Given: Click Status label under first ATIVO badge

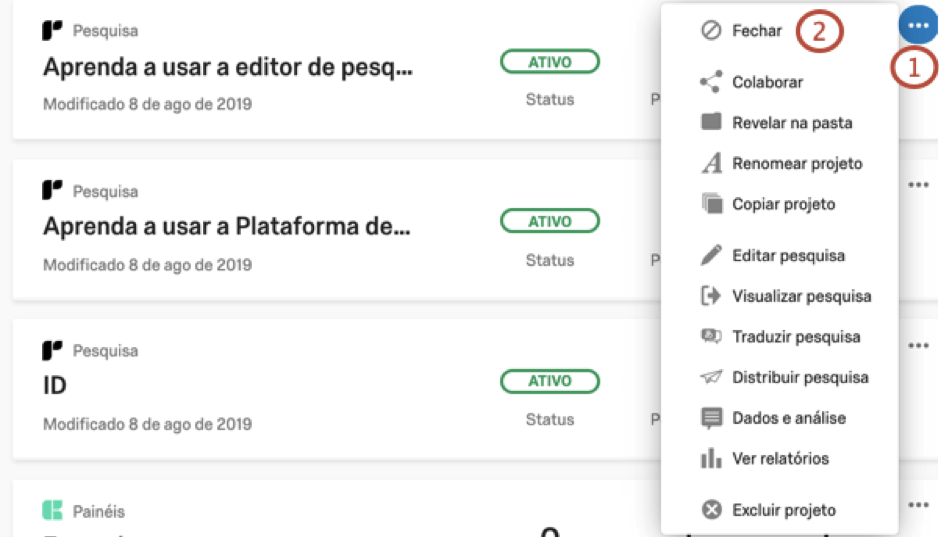Looking at the screenshot, I should coord(550,99).
